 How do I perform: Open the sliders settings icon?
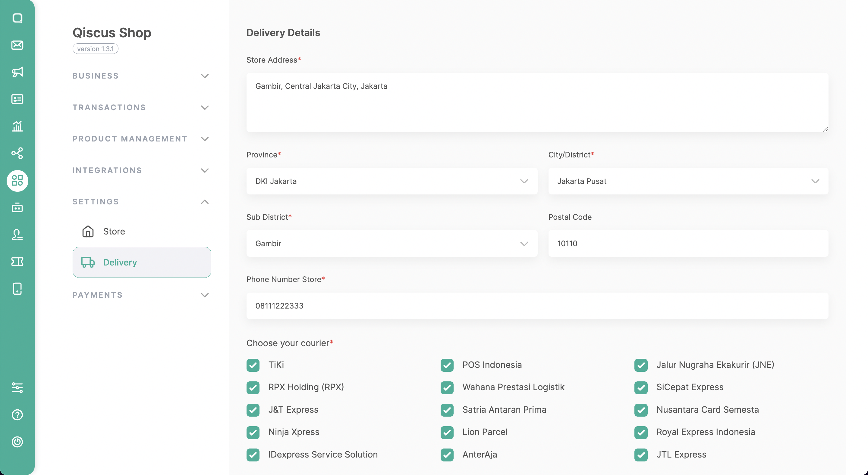click(x=17, y=387)
